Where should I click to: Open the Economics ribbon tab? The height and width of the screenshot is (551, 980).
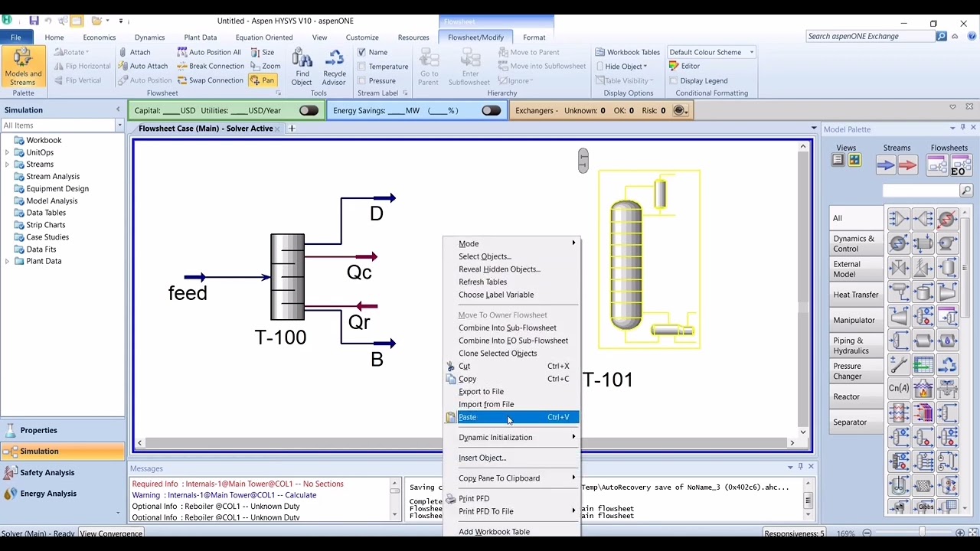tap(100, 37)
